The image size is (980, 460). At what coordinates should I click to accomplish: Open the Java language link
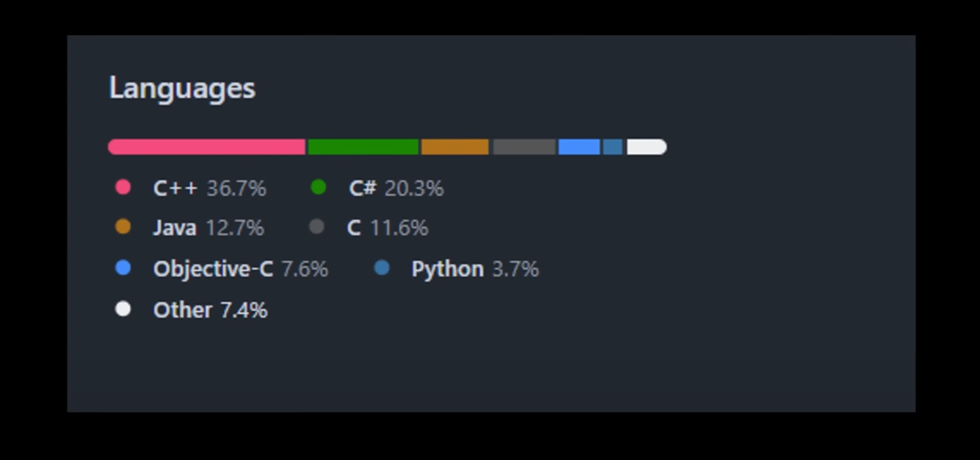208,228
